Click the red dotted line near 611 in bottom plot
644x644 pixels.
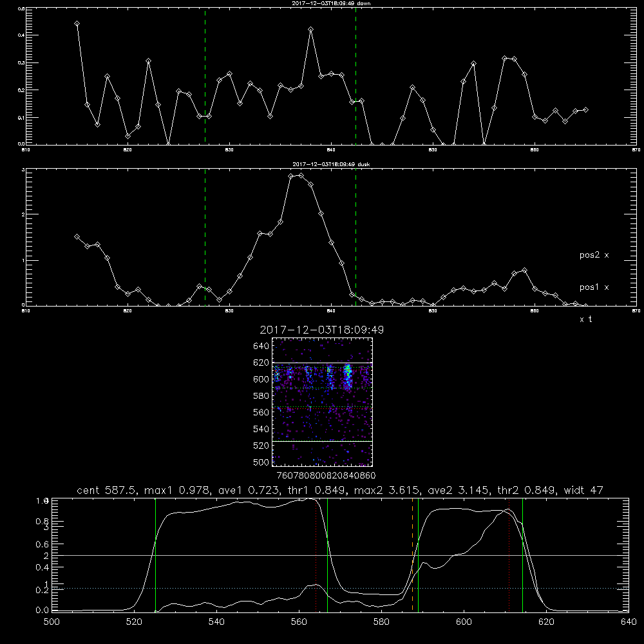(509, 555)
